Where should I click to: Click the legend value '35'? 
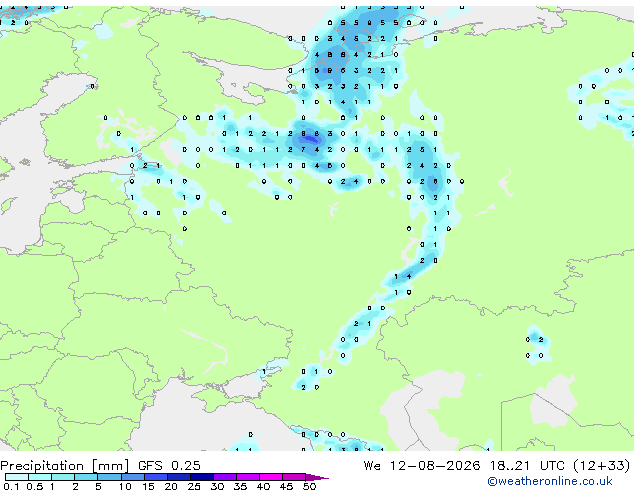tap(240, 486)
